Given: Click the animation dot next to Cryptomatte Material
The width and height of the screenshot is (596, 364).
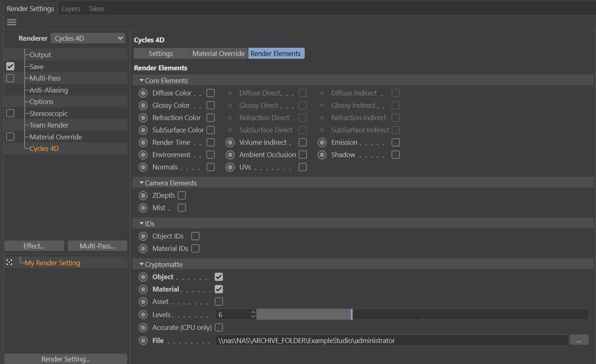Looking at the screenshot, I should (x=143, y=289).
